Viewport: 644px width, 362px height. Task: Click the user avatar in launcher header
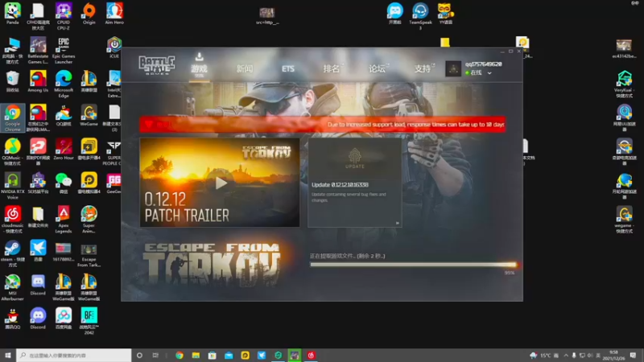tap(453, 68)
